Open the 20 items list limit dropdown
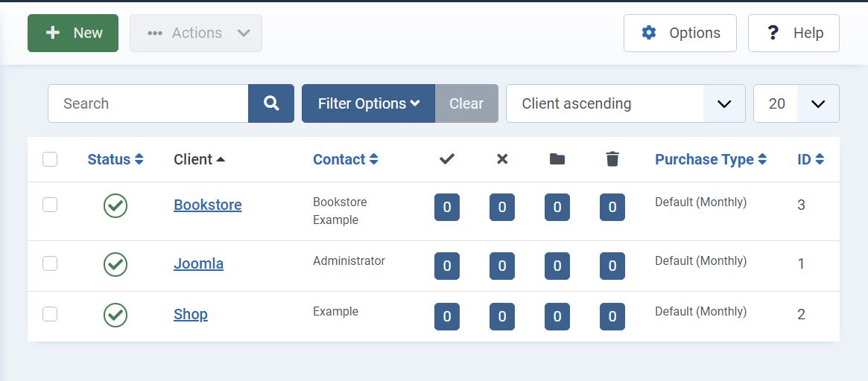 pyautogui.click(x=796, y=103)
